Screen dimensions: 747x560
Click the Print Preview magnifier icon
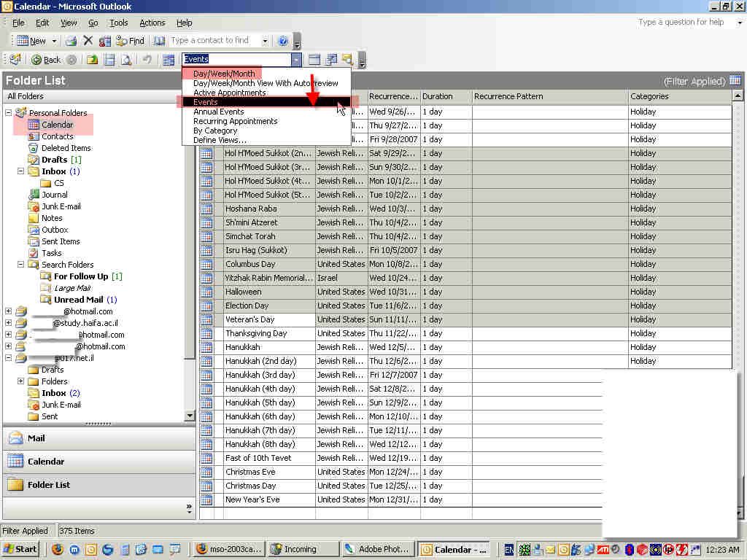pyautogui.click(x=126, y=60)
